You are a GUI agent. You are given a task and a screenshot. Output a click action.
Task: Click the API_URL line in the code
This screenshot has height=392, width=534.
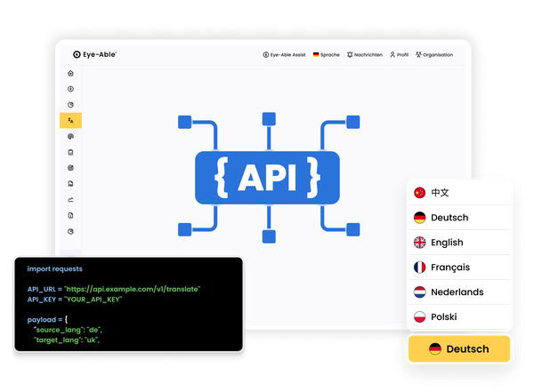tap(114, 289)
